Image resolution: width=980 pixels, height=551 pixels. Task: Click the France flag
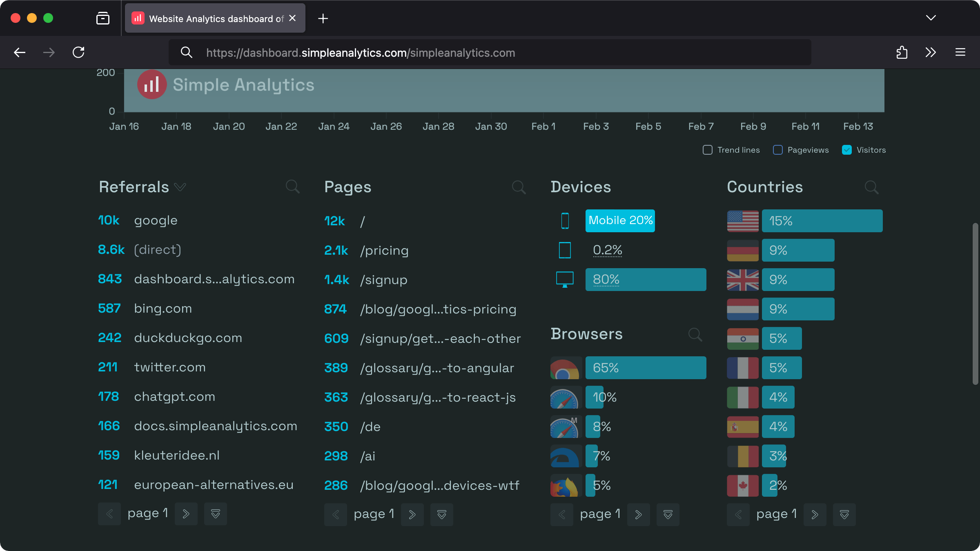743,368
